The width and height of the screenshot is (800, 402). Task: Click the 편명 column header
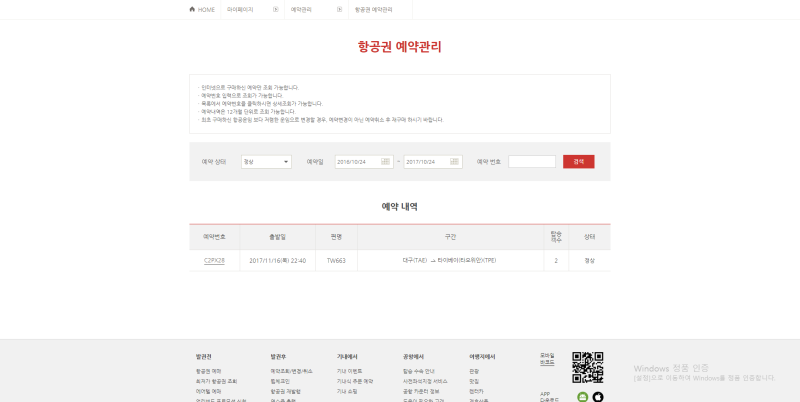point(336,237)
